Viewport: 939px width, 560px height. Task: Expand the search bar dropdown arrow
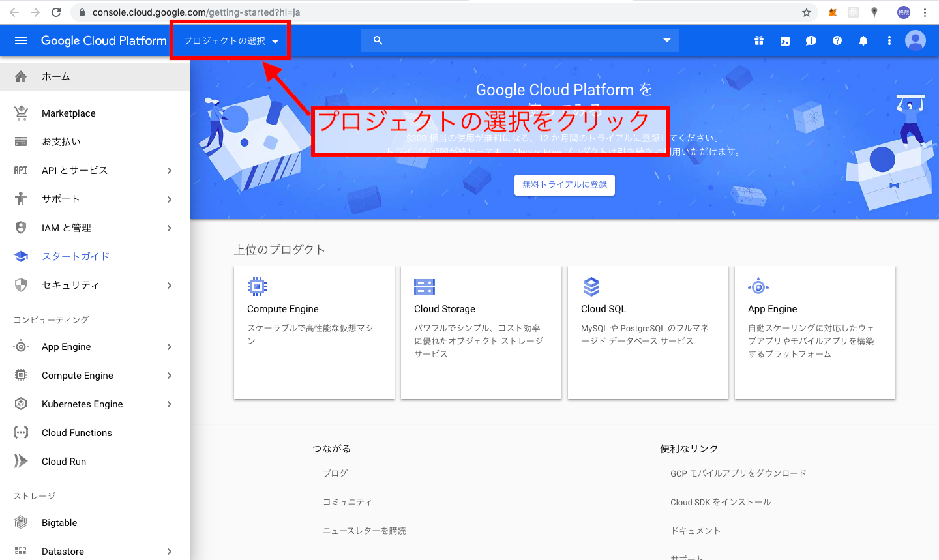click(666, 40)
